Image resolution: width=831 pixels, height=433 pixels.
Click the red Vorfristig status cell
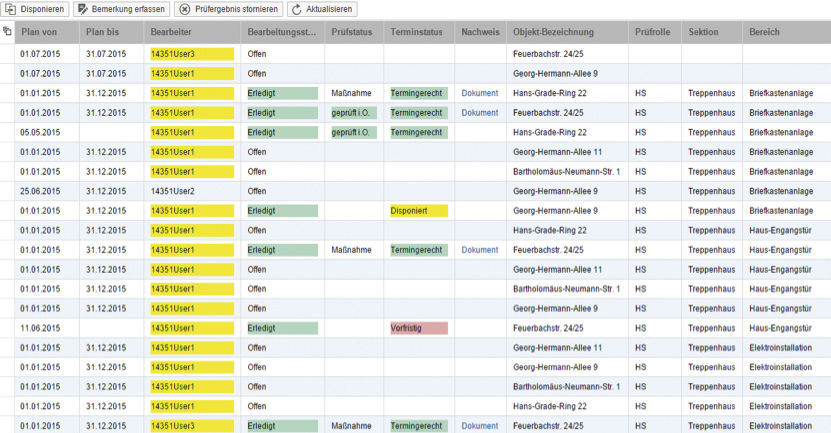pos(418,328)
